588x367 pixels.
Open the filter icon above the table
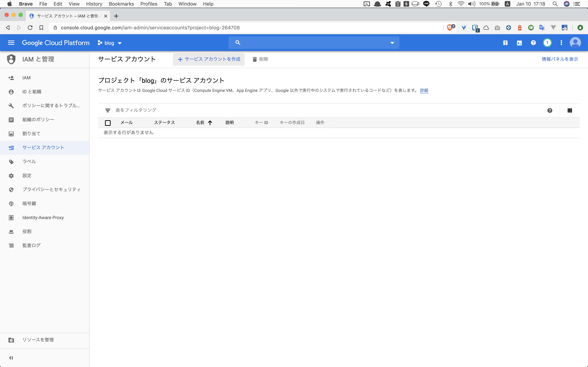click(108, 110)
